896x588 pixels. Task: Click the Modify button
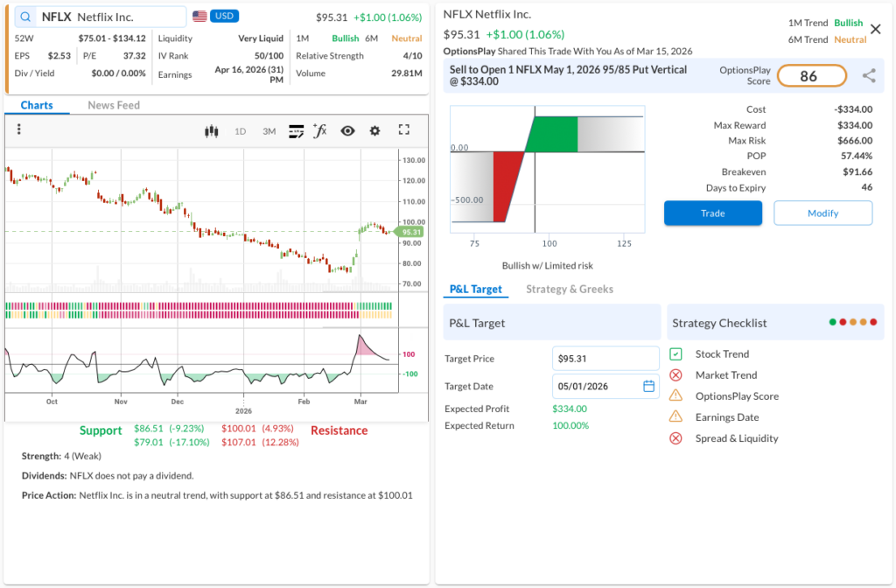(x=822, y=213)
